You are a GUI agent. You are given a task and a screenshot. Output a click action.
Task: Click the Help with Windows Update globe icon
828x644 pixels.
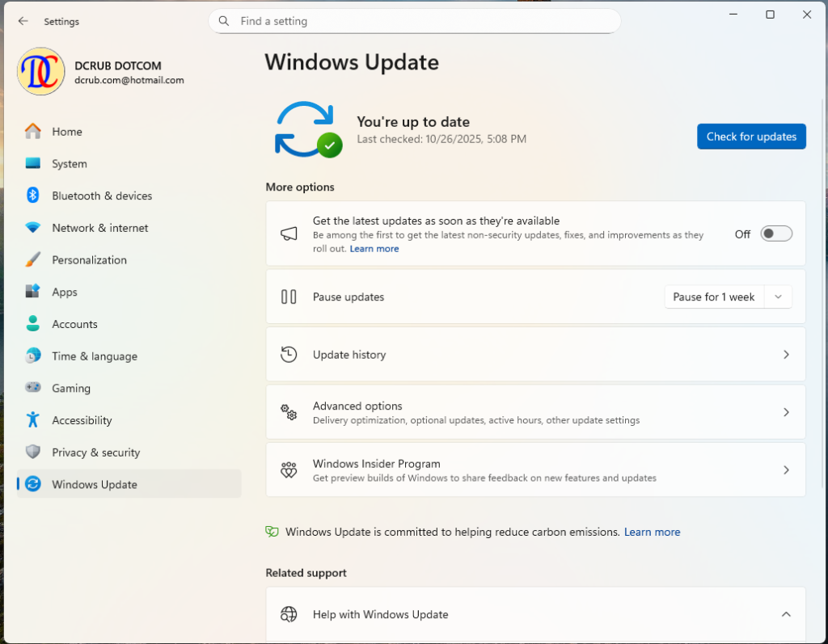coord(289,614)
